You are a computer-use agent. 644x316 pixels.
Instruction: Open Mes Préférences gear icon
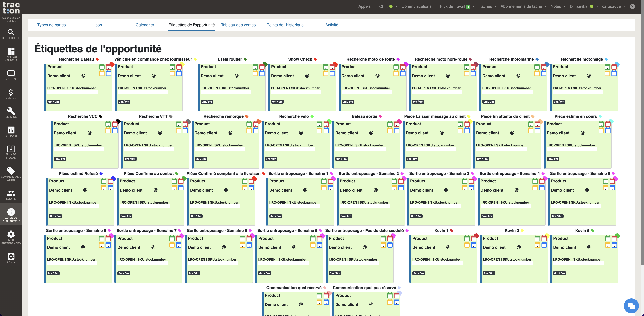point(11,238)
